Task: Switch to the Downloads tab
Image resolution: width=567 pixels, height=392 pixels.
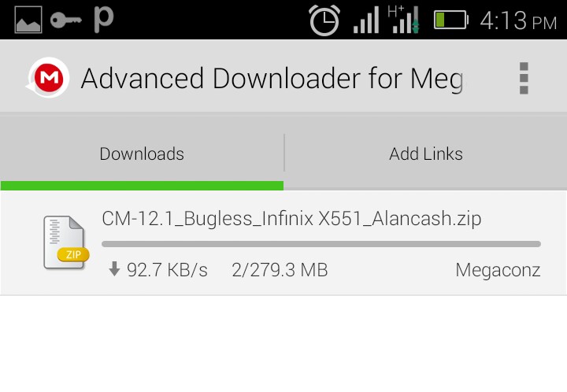Action: (x=142, y=153)
